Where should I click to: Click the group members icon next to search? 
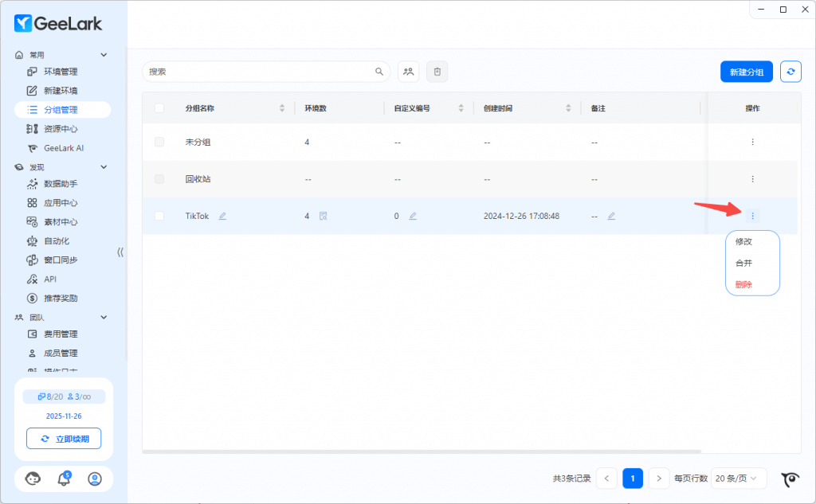408,72
